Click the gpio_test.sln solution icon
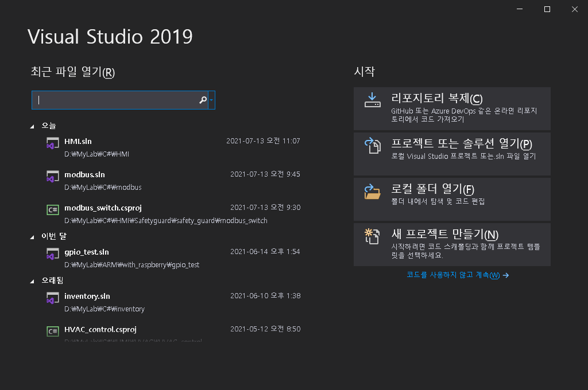 52,254
